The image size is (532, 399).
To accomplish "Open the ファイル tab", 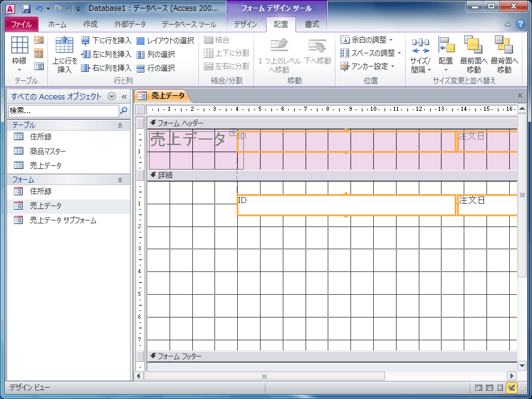I will click(22, 25).
